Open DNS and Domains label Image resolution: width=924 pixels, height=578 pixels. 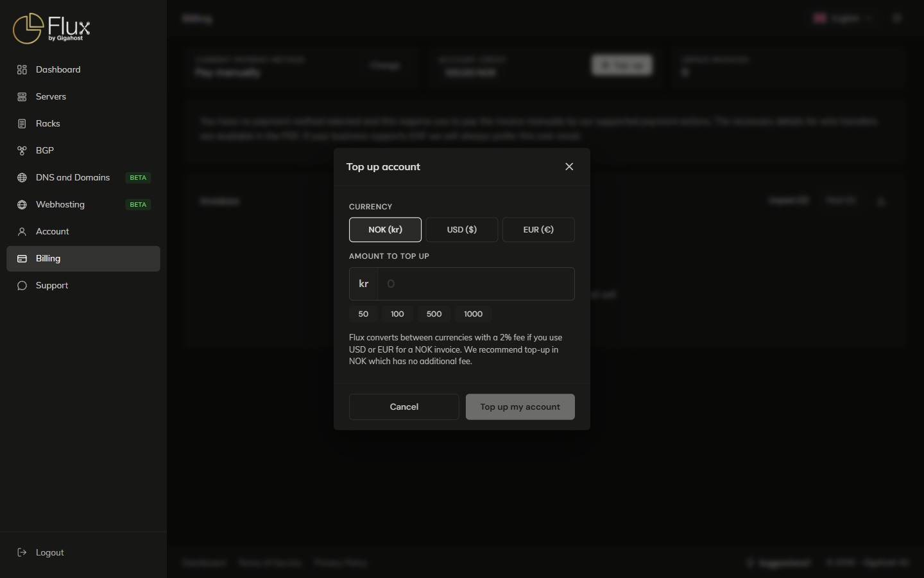73,177
